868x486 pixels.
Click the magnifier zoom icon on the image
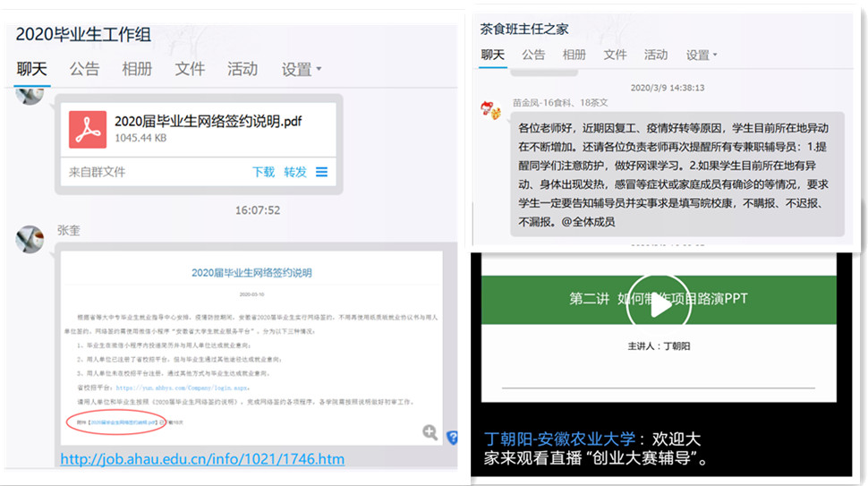[430, 433]
